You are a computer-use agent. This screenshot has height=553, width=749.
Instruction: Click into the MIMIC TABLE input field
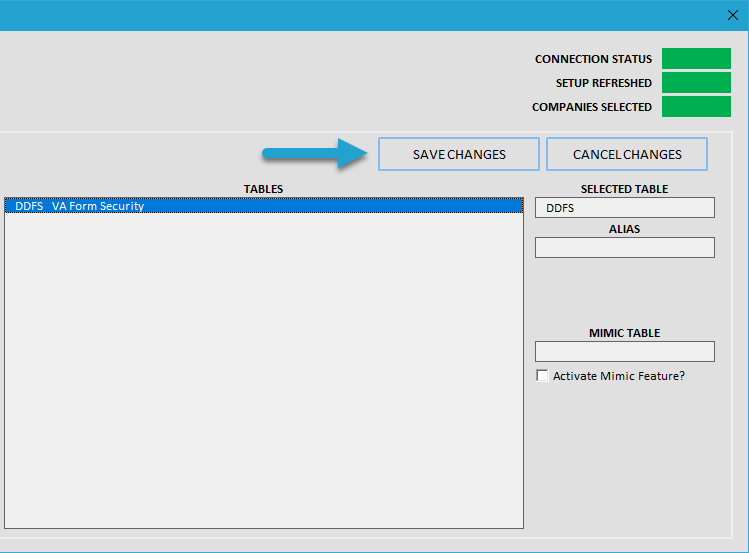pyautogui.click(x=625, y=351)
